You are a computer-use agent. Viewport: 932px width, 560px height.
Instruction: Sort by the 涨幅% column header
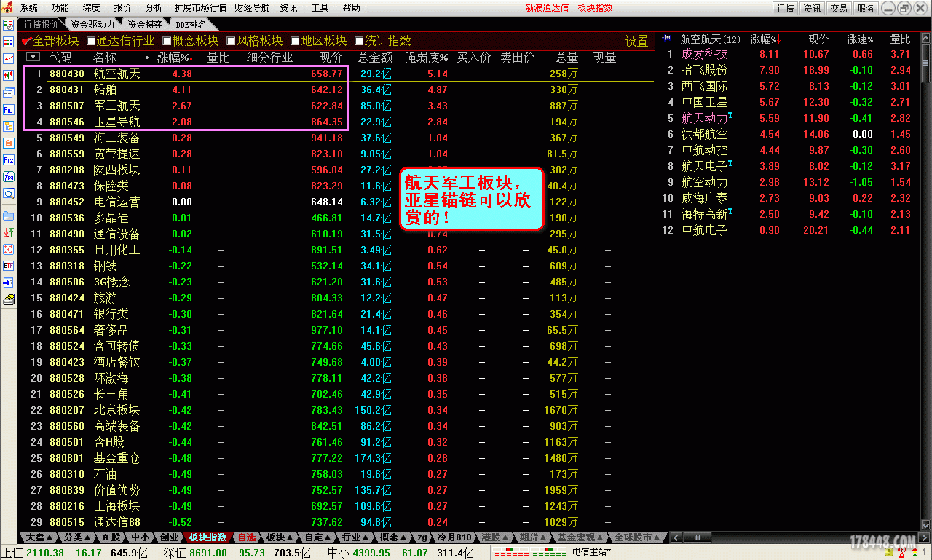173,58
